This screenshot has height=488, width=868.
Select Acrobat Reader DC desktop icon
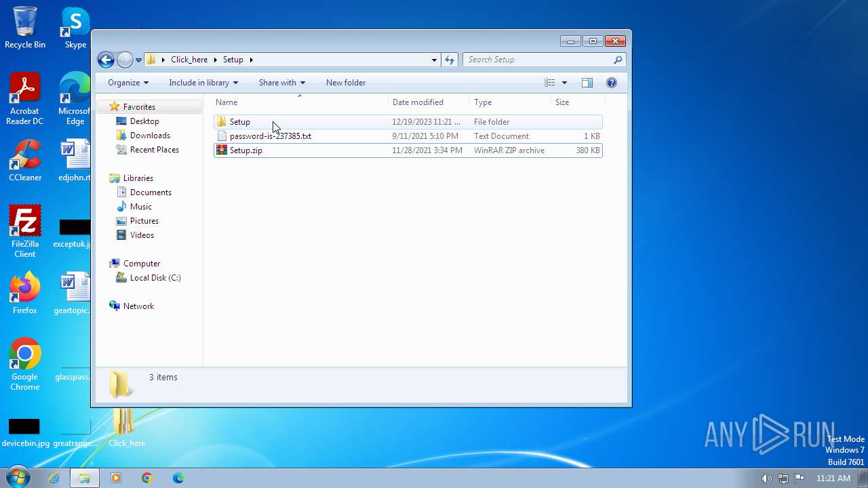coord(25,99)
